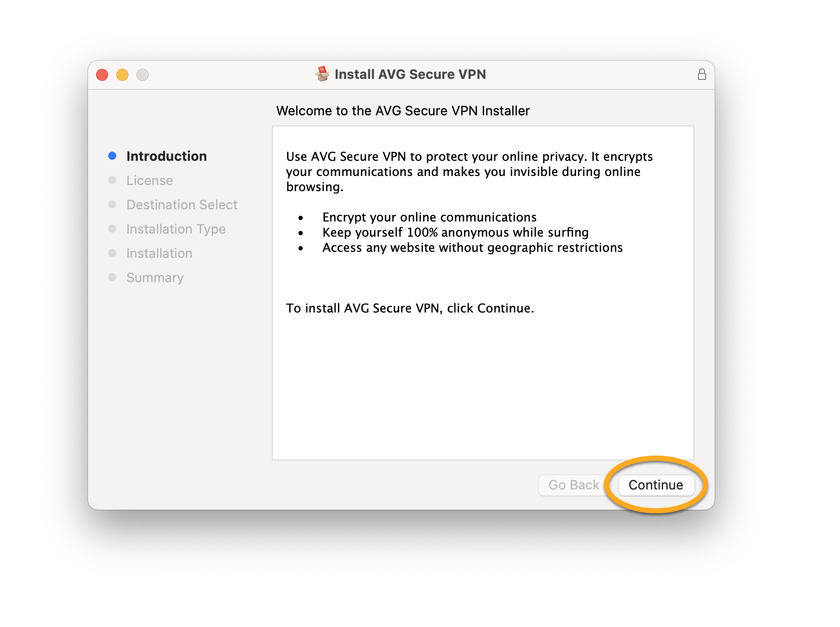
Task: Click the paragraph about protecting online privacy
Action: 469,171
